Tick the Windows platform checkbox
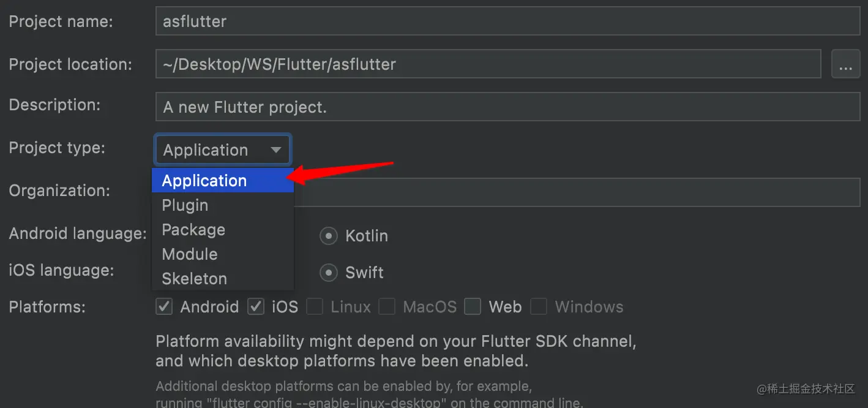This screenshot has width=868, height=408. [539, 307]
